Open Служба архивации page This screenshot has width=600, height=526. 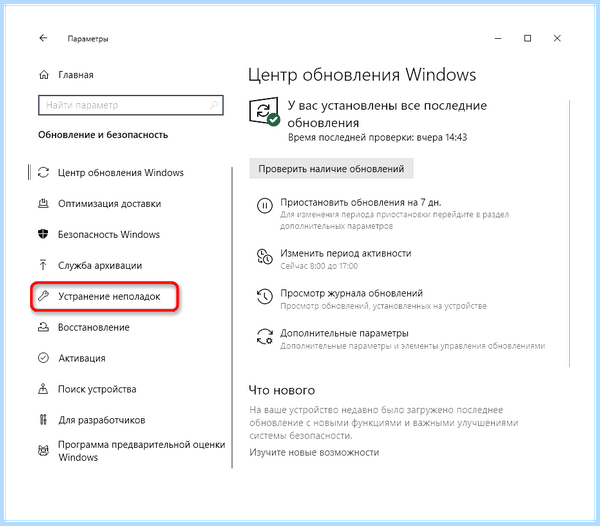(x=100, y=265)
